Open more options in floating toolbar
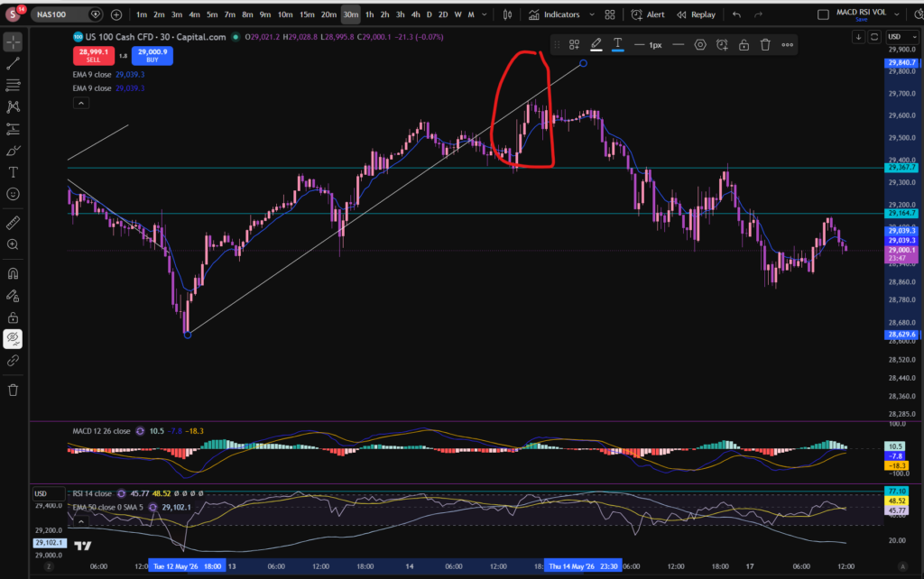This screenshot has height=579, width=924. [787, 45]
